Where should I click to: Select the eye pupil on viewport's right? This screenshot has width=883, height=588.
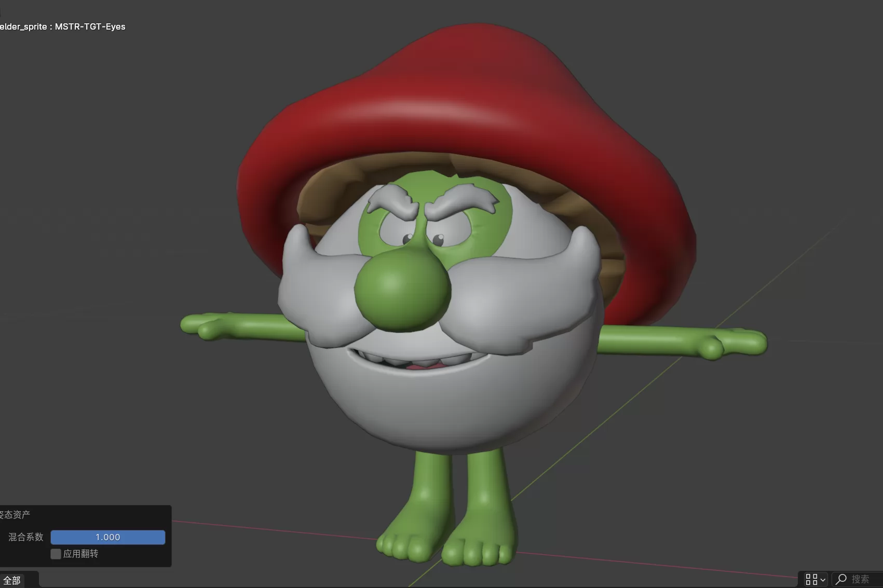point(439,239)
